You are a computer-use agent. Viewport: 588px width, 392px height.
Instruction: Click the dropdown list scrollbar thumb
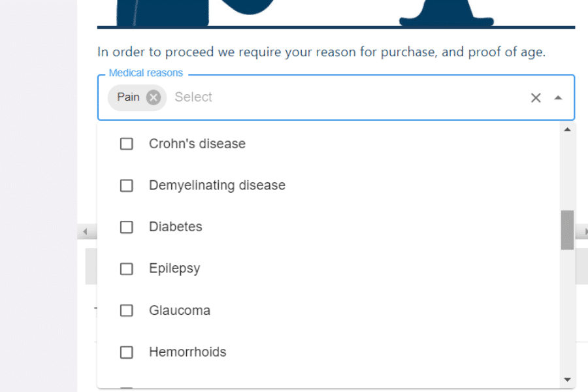[567, 230]
